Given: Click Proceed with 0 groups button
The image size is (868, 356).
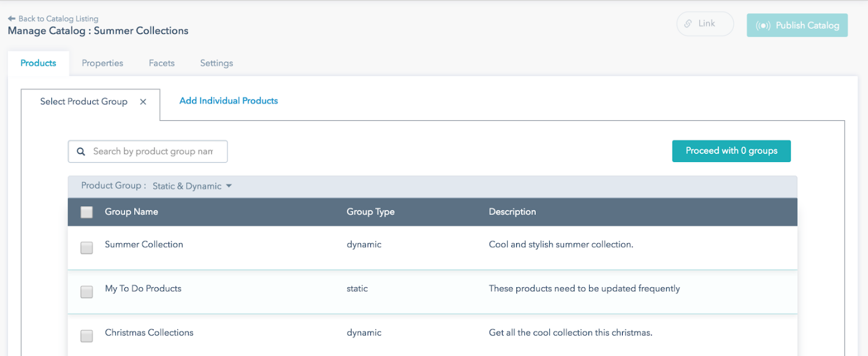Looking at the screenshot, I should pos(731,151).
